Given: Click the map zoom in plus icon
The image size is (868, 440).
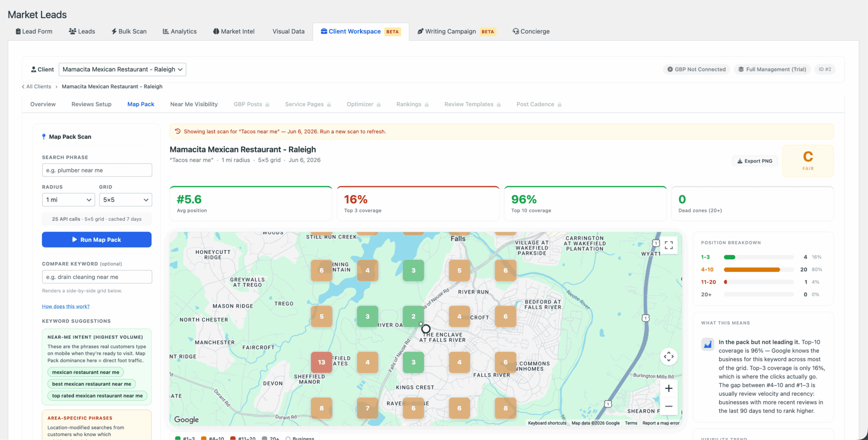Looking at the screenshot, I should pos(669,389).
